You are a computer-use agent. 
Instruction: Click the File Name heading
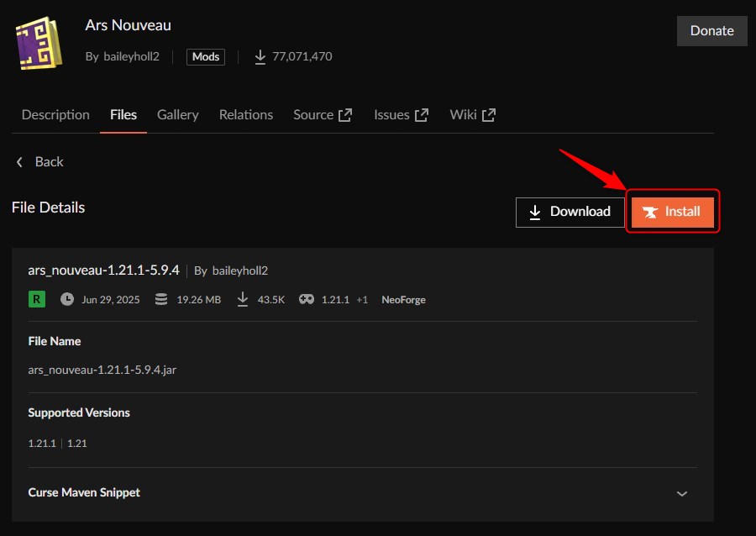click(x=55, y=341)
